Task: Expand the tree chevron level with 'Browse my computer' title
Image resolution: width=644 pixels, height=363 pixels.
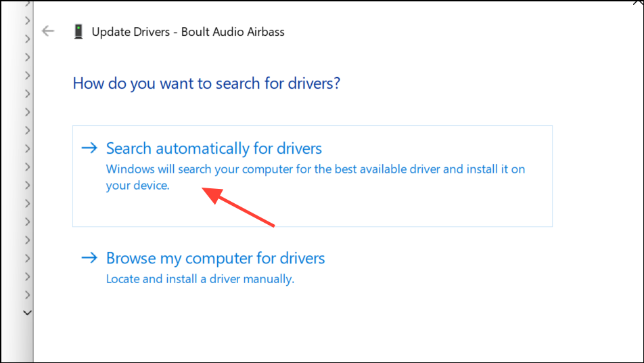Action: click(28, 258)
